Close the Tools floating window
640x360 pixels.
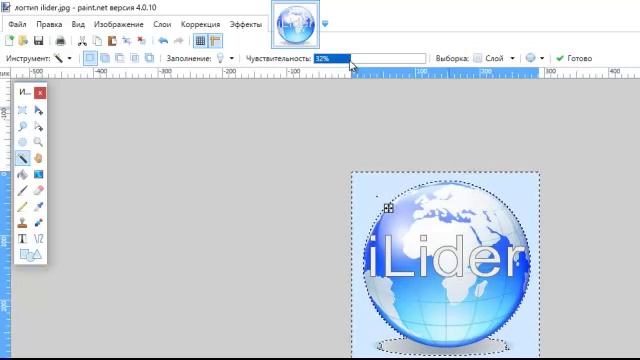pos(40,93)
